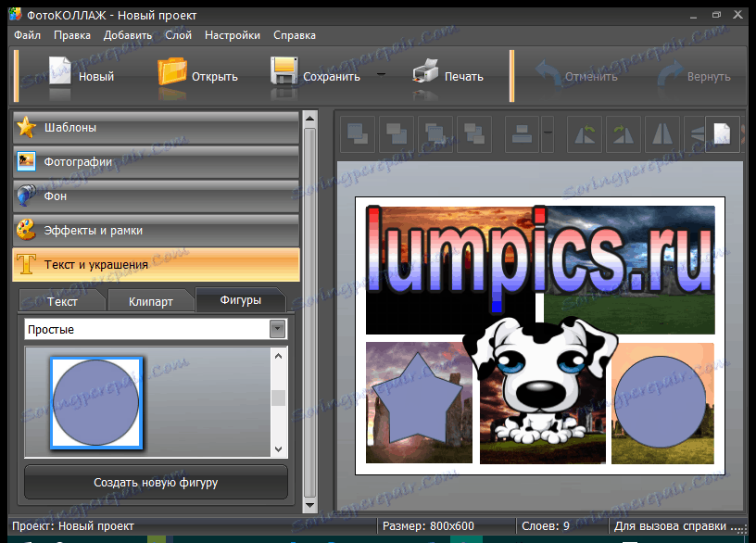Image resolution: width=756 pixels, height=543 pixels.
Task: Open the align options dropdown arrow
Action: [x=548, y=134]
